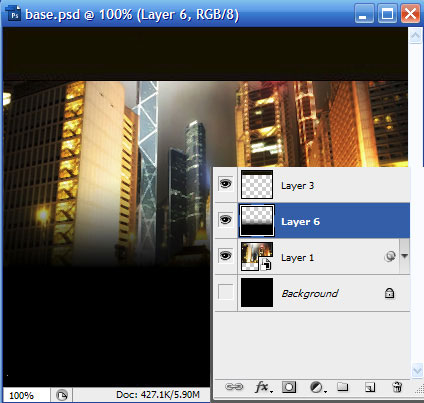Screen dimensions: 424x403
Task: Select the Layer 6 gradient thumbnail
Action: [x=257, y=220]
